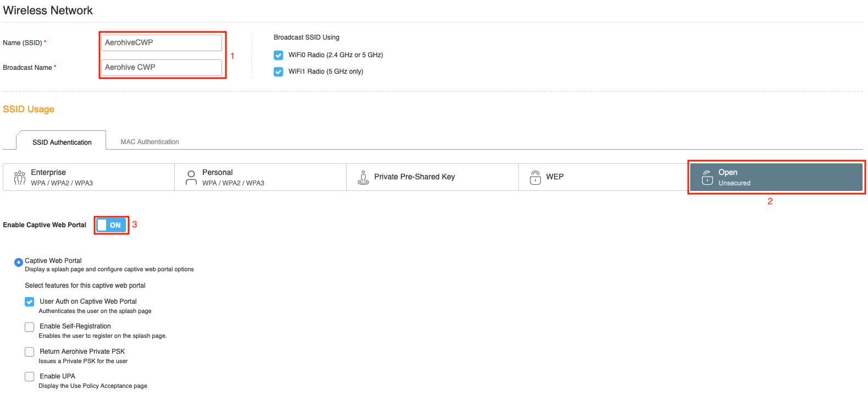Click 'Display a splash page' description text

pyautogui.click(x=109, y=270)
